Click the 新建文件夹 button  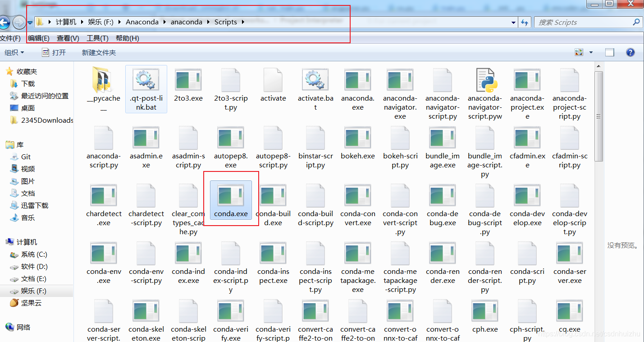[x=99, y=52]
